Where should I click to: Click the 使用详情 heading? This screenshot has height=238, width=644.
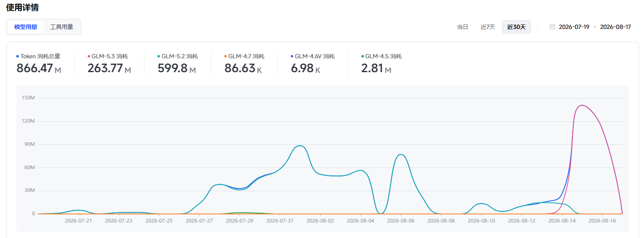[22, 7]
